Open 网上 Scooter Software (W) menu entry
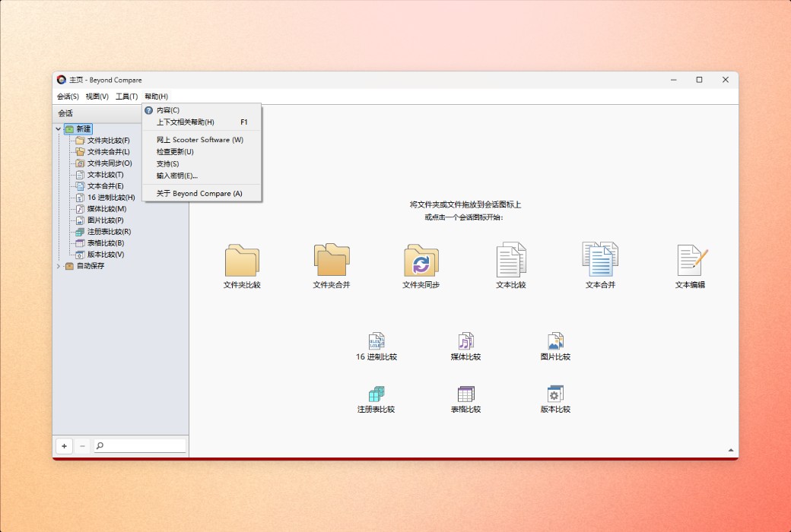The height and width of the screenshot is (532, 791). [x=202, y=140]
